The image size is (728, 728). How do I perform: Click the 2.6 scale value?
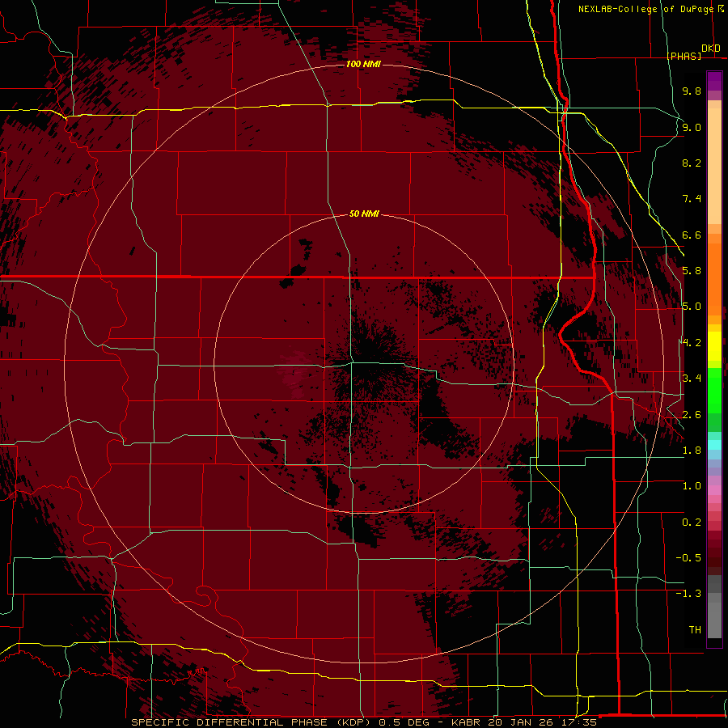(692, 415)
